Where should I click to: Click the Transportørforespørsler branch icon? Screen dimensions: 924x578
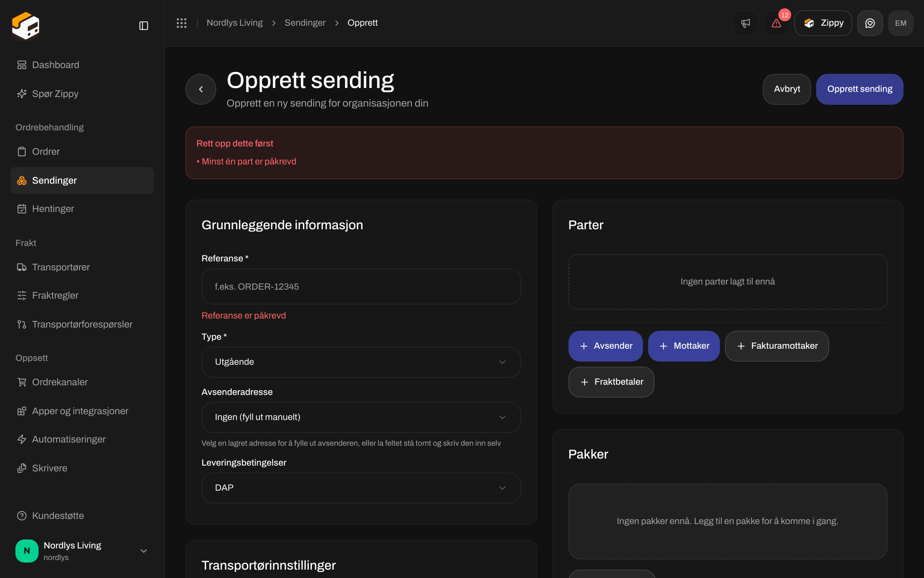[22, 324]
